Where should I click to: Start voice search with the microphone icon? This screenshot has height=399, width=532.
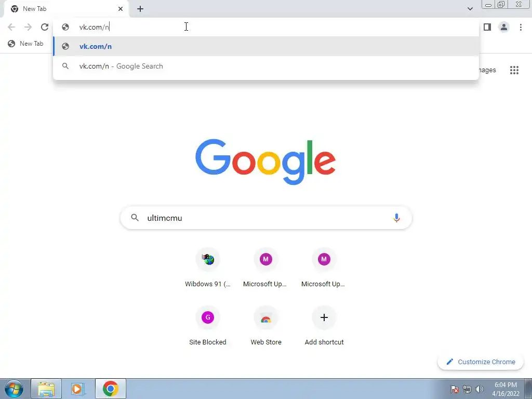pyautogui.click(x=396, y=218)
